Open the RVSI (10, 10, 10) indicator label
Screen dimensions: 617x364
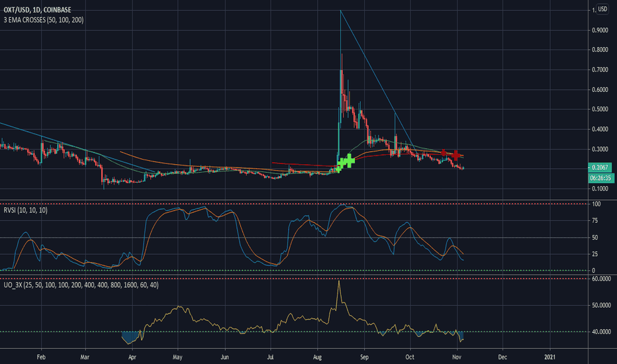click(26, 210)
